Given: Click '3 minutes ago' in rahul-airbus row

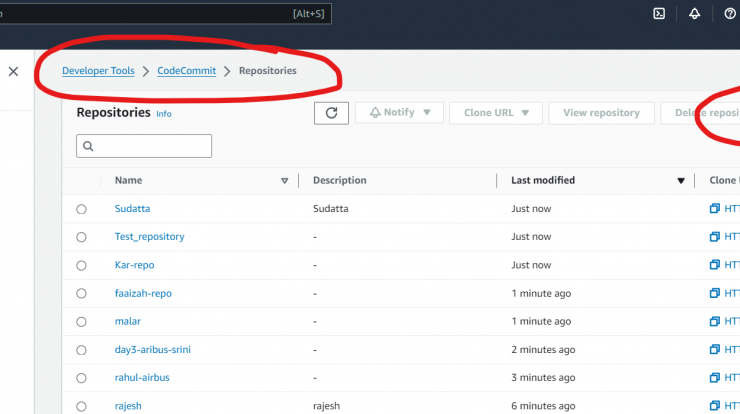Looking at the screenshot, I should pos(543,378).
